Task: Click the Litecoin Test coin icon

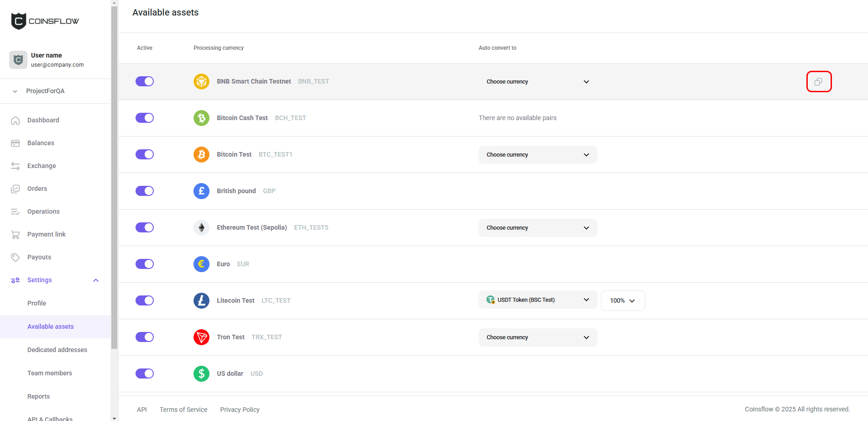Action: point(201,300)
